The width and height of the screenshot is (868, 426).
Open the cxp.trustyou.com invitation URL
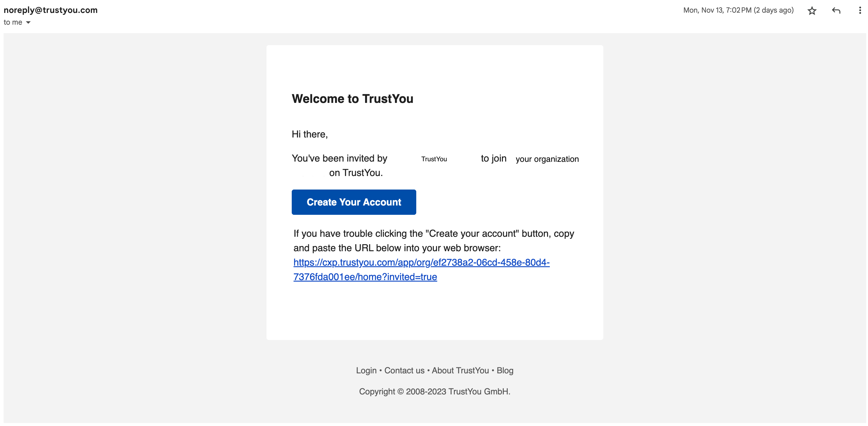click(x=421, y=269)
